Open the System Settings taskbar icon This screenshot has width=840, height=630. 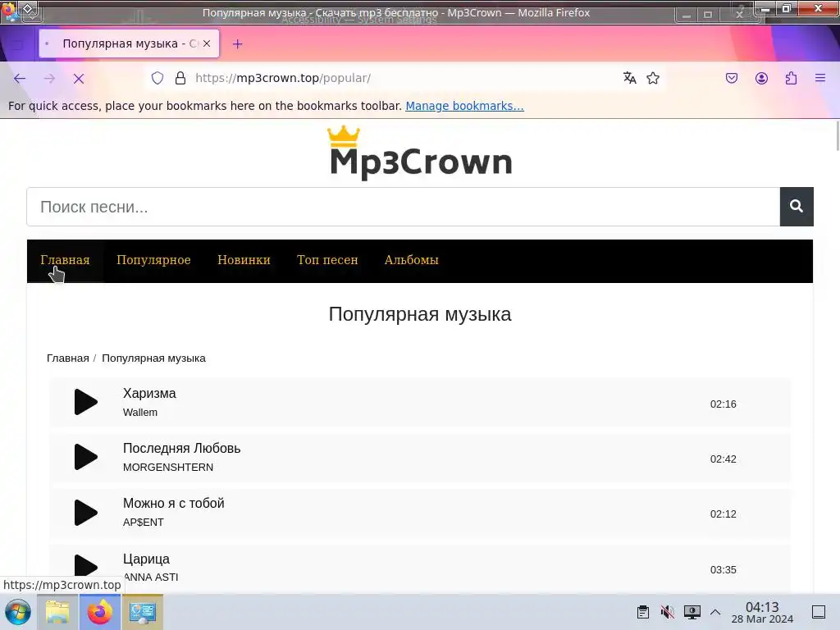point(143,612)
